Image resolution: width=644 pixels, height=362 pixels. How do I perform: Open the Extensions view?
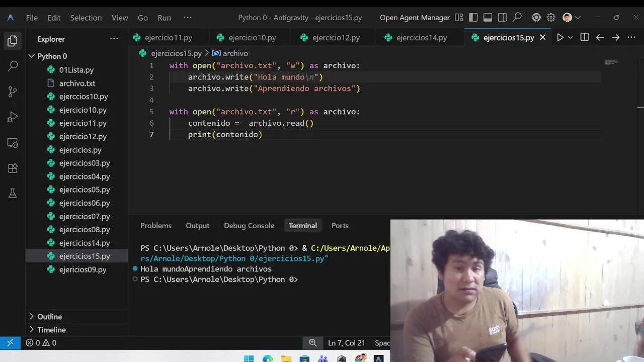coord(13,168)
